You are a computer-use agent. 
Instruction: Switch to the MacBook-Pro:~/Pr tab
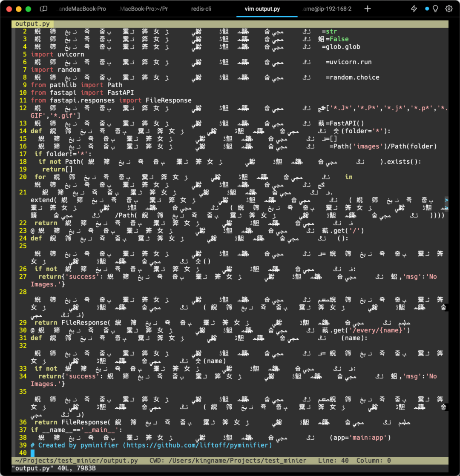click(x=144, y=9)
